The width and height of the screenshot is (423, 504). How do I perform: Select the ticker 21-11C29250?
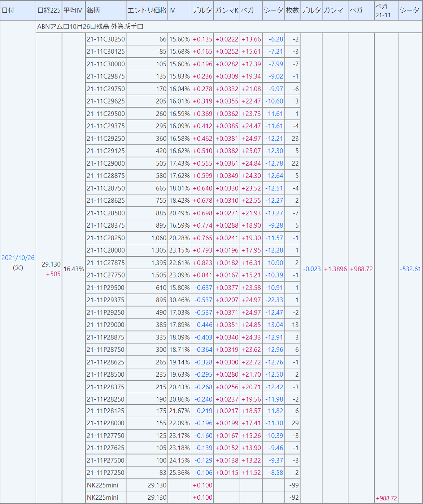[x=106, y=139]
